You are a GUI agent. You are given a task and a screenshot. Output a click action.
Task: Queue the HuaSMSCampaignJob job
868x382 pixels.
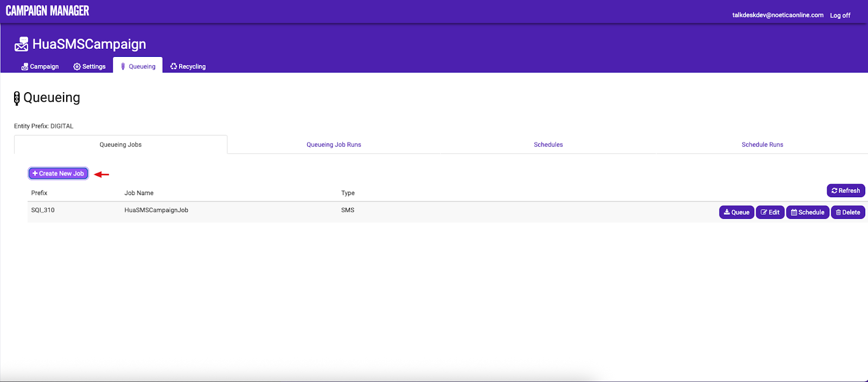[736, 212]
